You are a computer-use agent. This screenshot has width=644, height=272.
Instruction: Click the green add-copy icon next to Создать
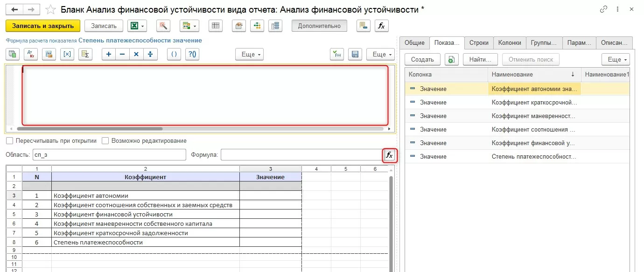452,59
